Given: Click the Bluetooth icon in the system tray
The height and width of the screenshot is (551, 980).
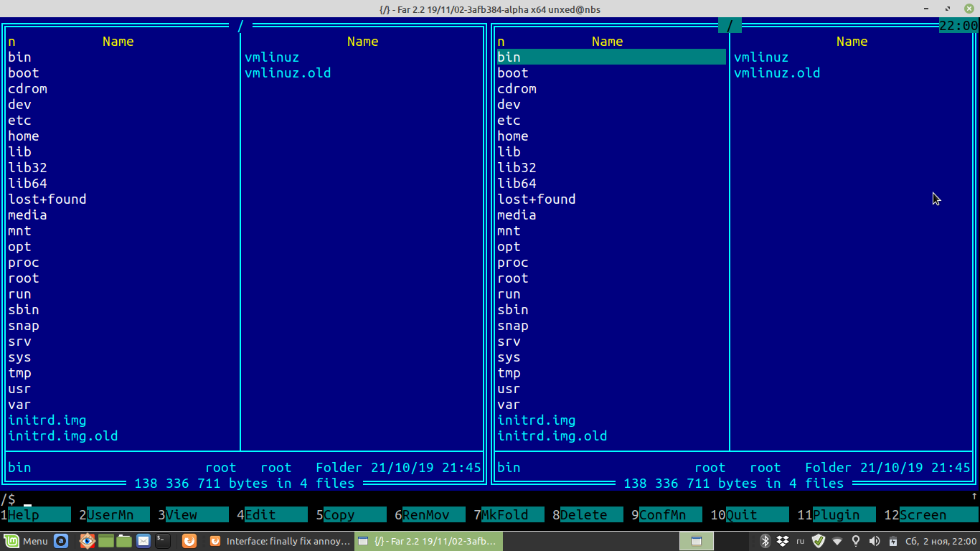Looking at the screenshot, I should pos(765,541).
